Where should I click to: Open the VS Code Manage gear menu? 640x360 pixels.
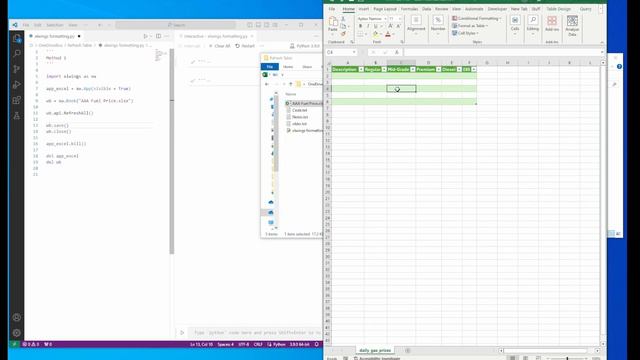(x=17, y=333)
